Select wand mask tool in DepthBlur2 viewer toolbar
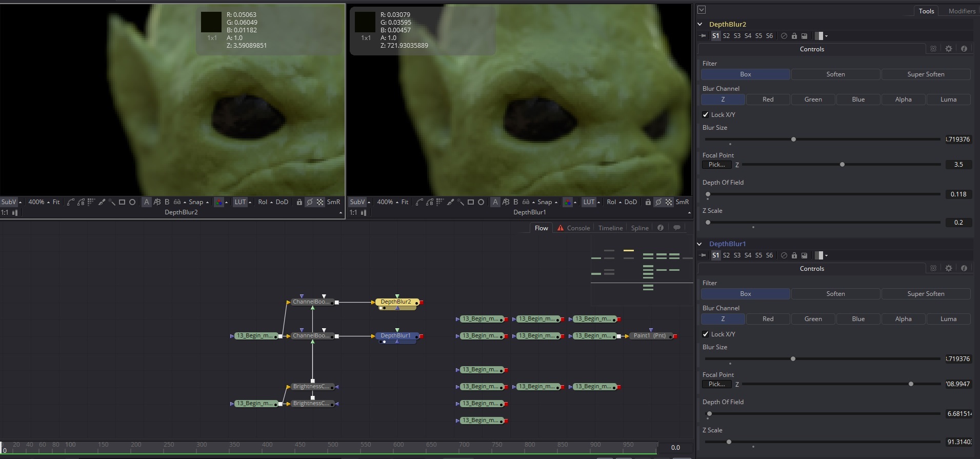Image resolution: width=980 pixels, height=459 pixels. pos(111,202)
